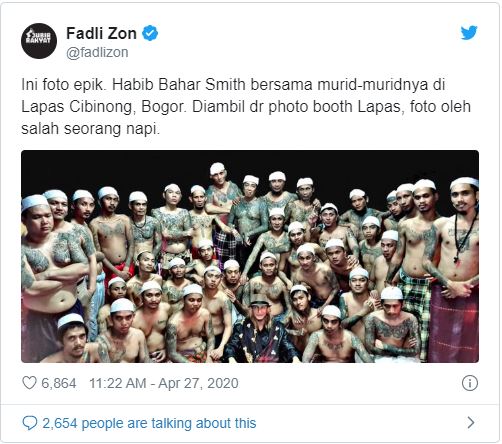Click 'salah seorang napi' text line
Screen dimensions: 502x444
(x=90, y=129)
